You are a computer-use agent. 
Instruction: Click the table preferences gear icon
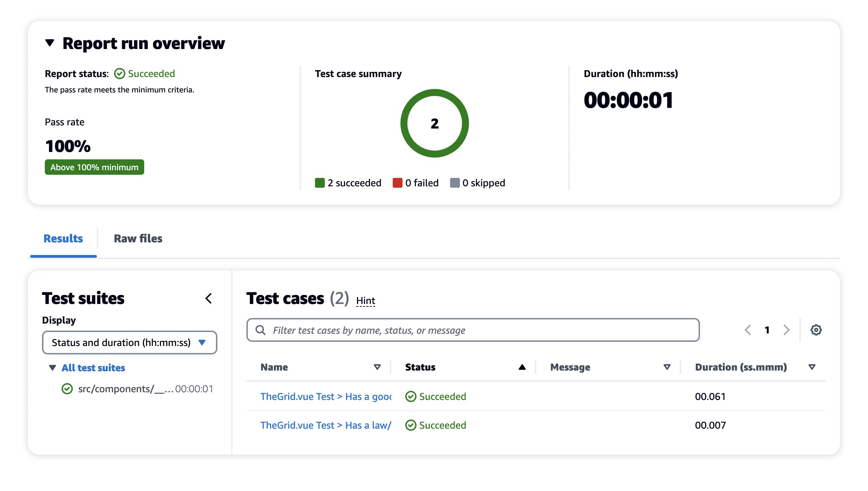(816, 330)
